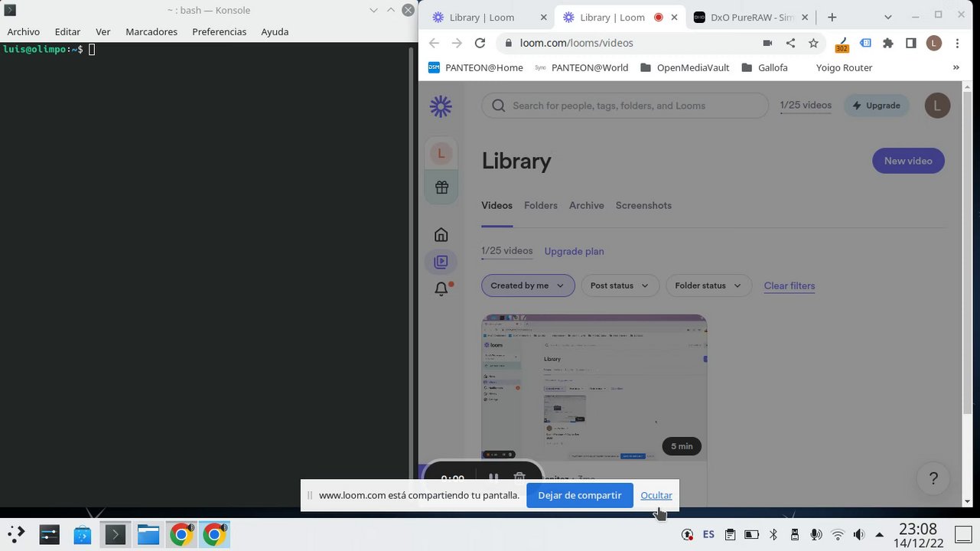This screenshot has height=551, width=980.
Task: Open the application launcher in taskbar
Action: [x=16, y=533]
